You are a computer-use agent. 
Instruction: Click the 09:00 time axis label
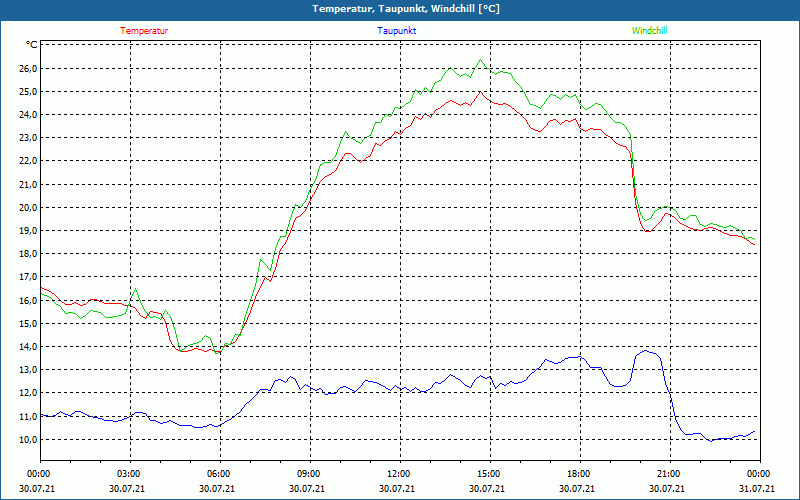click(309, 473)
